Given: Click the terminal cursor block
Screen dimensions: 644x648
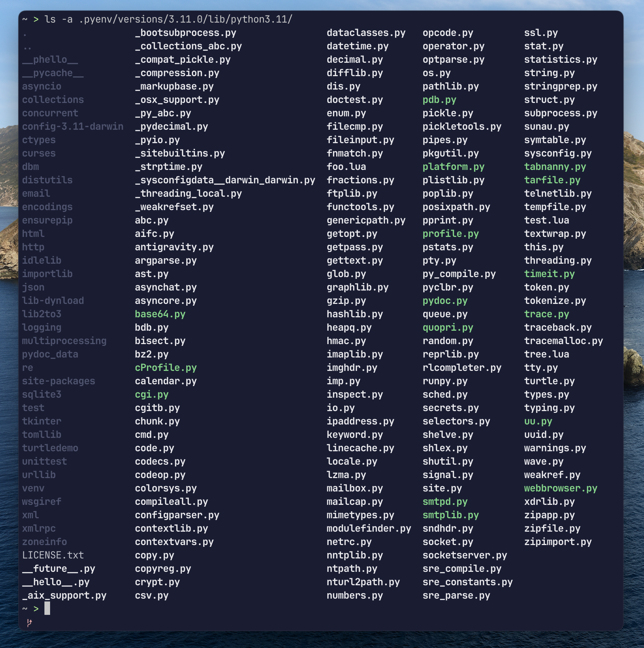Looking at the screenshot, I should (x=48, y=608).
